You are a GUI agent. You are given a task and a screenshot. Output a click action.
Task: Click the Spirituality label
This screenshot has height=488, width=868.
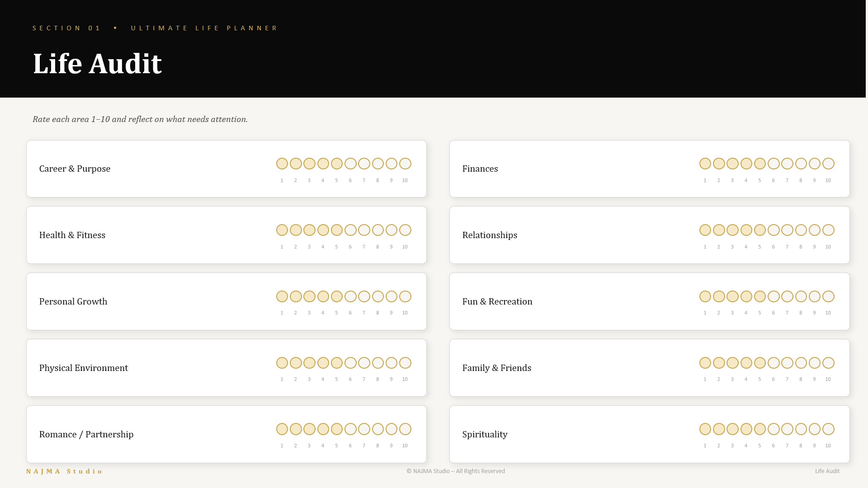tap(485, 434)
